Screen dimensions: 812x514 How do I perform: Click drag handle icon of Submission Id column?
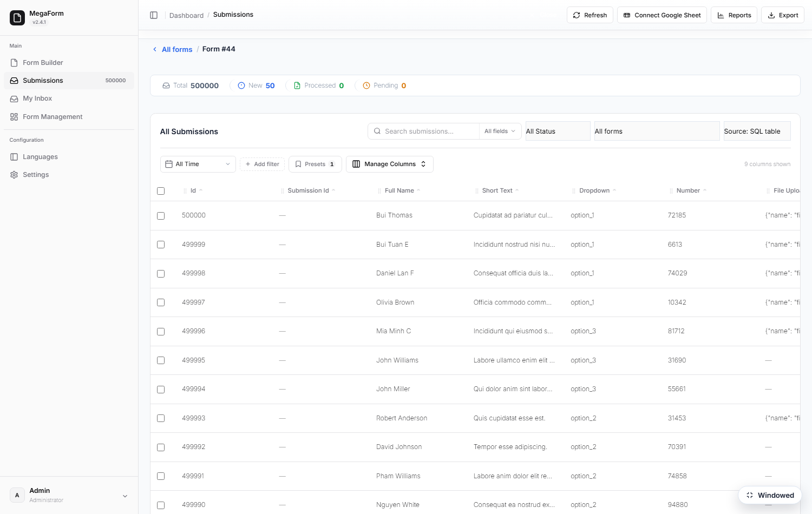point(283,191)
